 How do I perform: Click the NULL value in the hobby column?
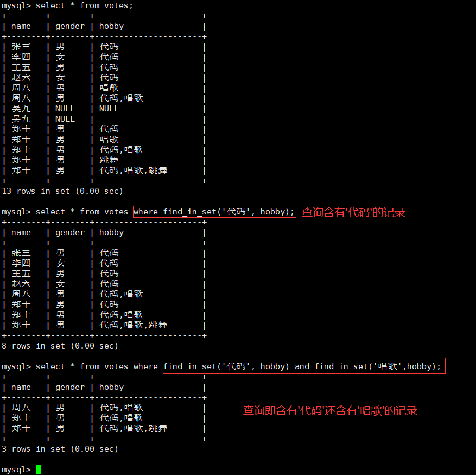coord(109,109)
